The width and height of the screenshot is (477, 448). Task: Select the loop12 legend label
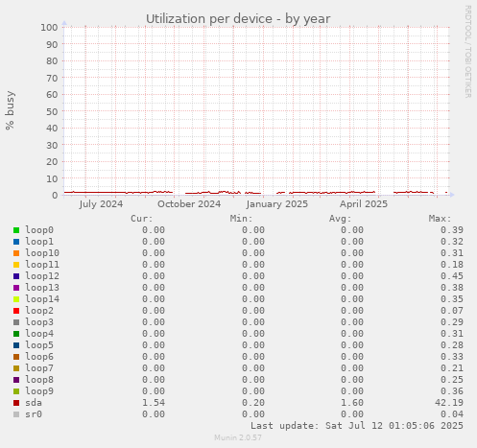tap(42, 276)
